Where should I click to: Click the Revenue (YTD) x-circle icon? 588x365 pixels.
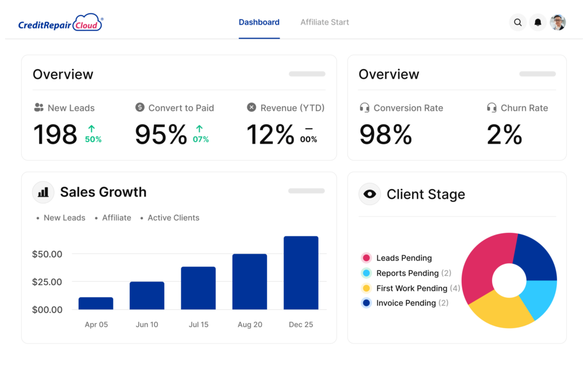252,107
